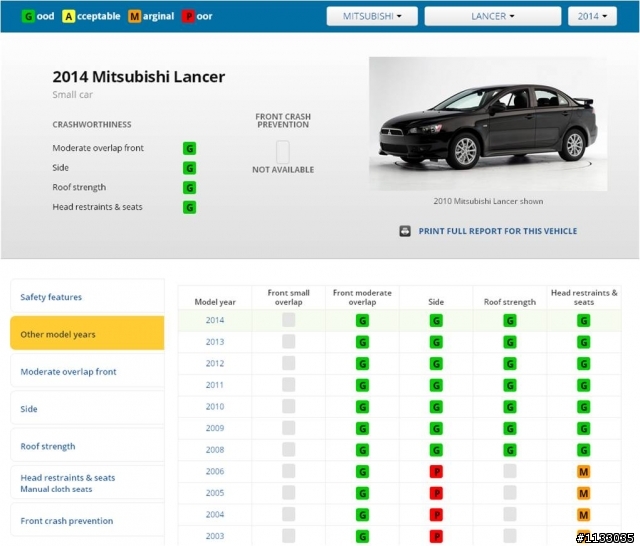The width and height of the screenshot is (640, 546).
Task: Open Head restraints & seats sidebar tab
Action: 87,483
